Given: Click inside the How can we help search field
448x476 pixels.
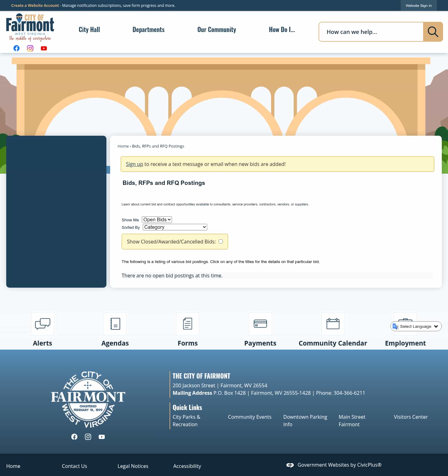Looking at the screenshot, I should click(367, 31).
